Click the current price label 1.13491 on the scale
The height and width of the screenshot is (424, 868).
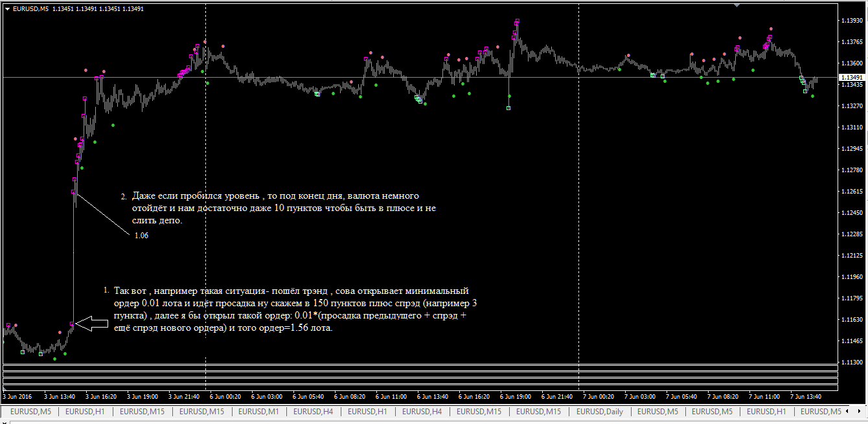[x=852, y=77]
